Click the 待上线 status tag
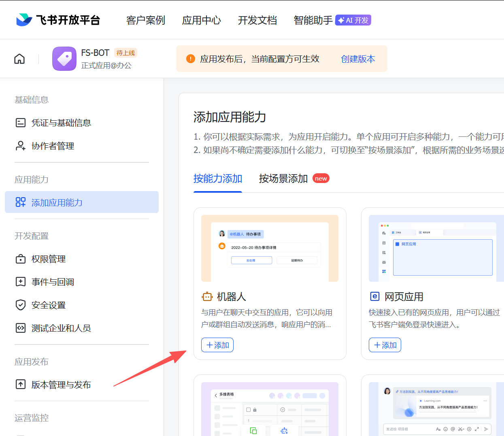 click(x=125, y=53)
